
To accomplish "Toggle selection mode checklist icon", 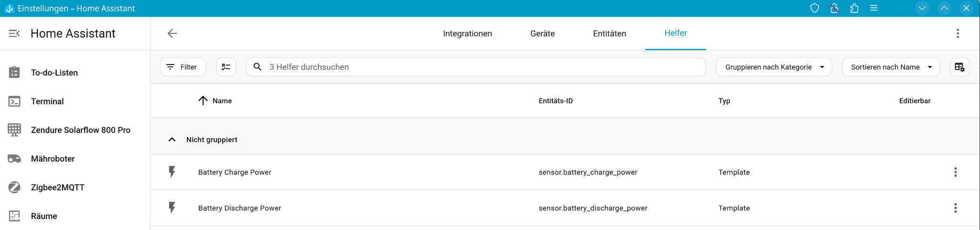I will [x=226, y=67].
